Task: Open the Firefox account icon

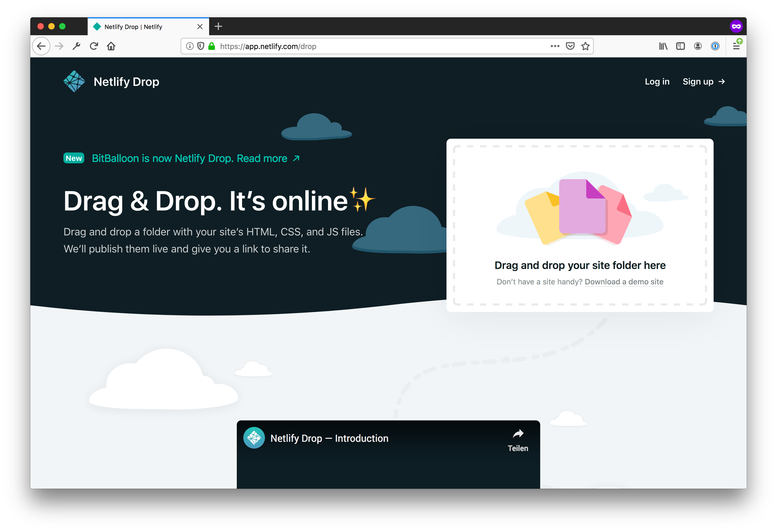Action: (x=698, y=46)
